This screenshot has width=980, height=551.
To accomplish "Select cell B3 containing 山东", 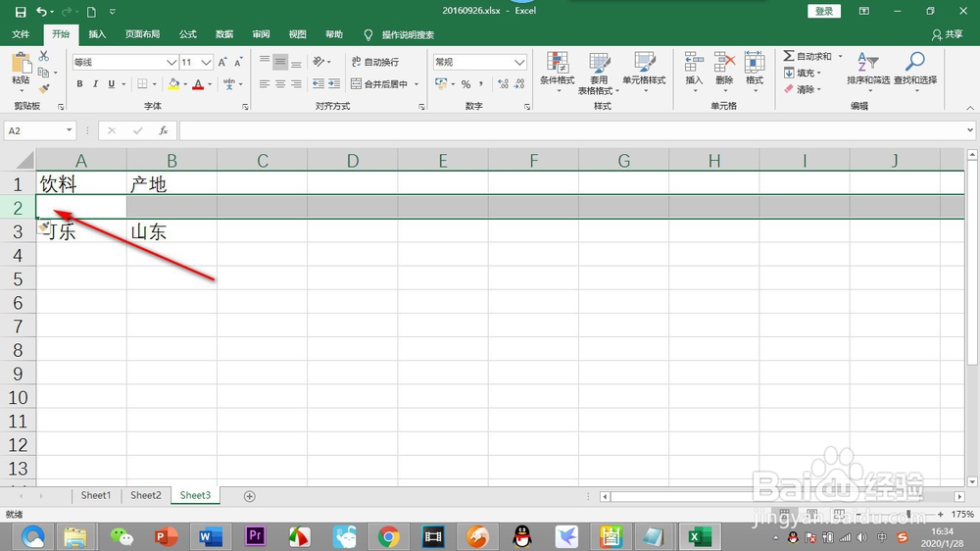I will [x=171, y=231].
